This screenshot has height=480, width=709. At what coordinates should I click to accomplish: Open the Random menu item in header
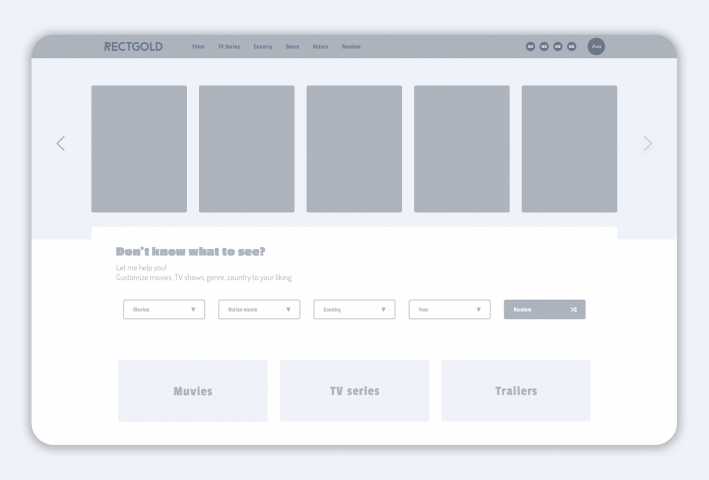pos(351,47)
